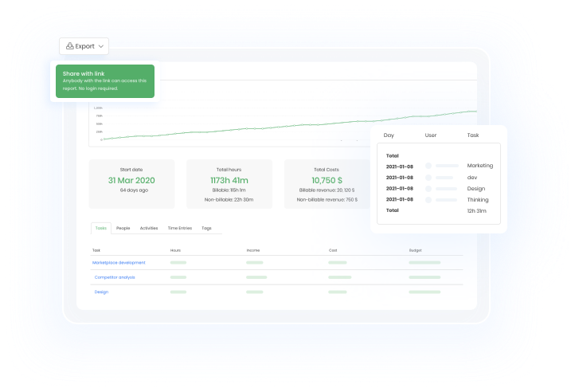Expand the Export dropdown chevron
The image size is (579, 392).
pyautogui.click(x=101, y=46)
